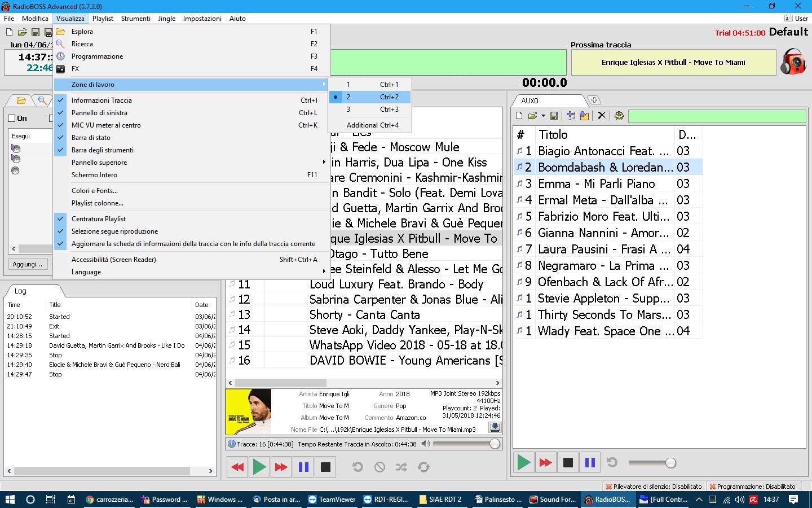Screen dimensions: 812x508
Task: Select work zone 3 in submenu
Action: click(x=370, y=110)
